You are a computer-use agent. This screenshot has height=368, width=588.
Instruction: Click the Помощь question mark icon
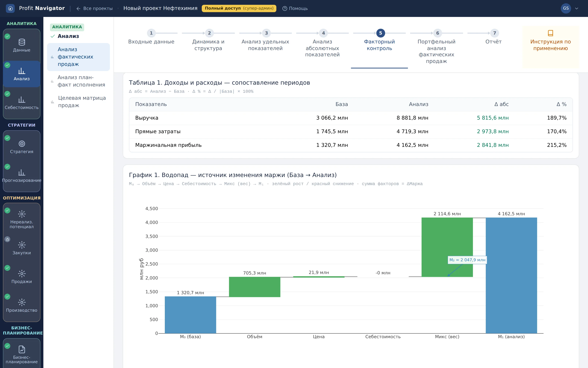tap(284, 8)
